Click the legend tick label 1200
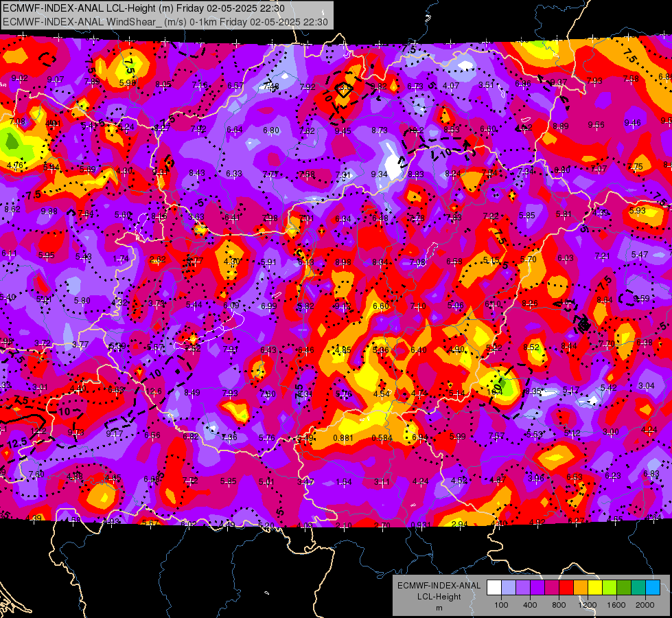Image resolution: width=672 pixels, height=618 pixels. click(x=587, y=605)
